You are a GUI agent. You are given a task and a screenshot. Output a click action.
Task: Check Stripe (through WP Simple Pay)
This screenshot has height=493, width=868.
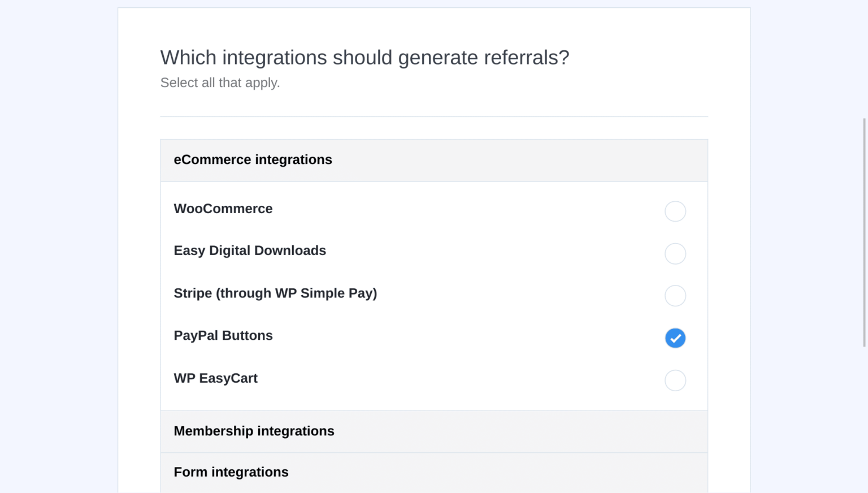click(x=675, y=296)
